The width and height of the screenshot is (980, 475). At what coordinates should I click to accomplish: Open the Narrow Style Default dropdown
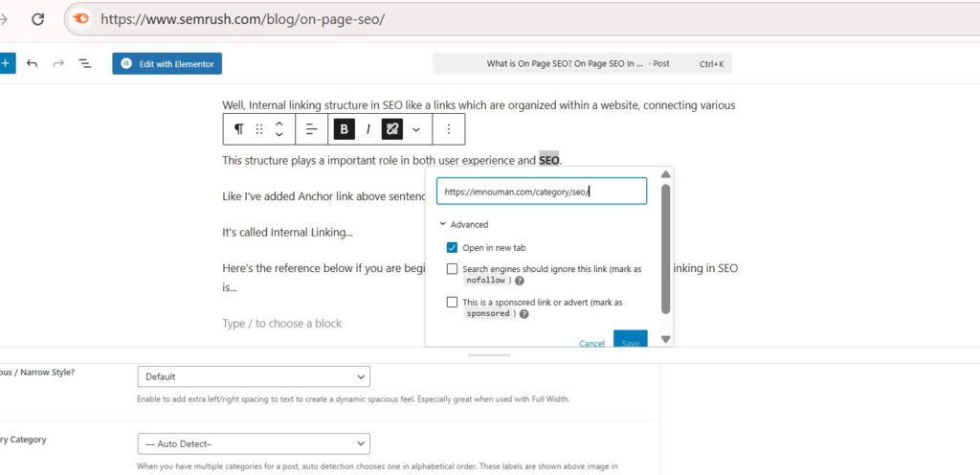click(254, 377)
